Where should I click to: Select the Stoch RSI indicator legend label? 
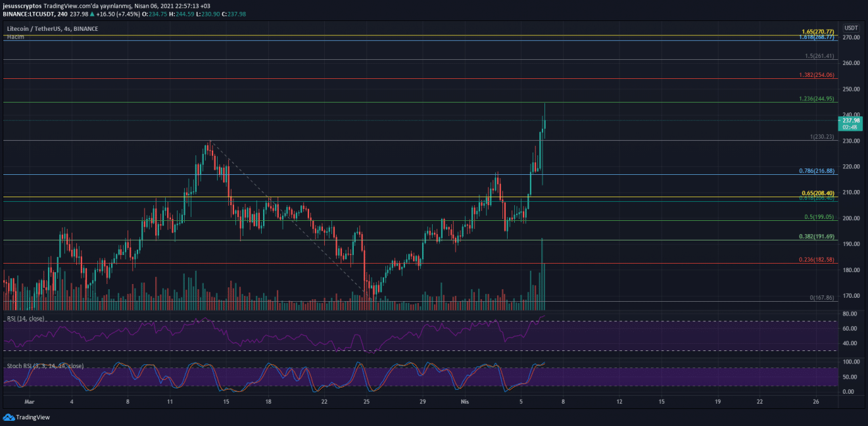pos(45,366)
